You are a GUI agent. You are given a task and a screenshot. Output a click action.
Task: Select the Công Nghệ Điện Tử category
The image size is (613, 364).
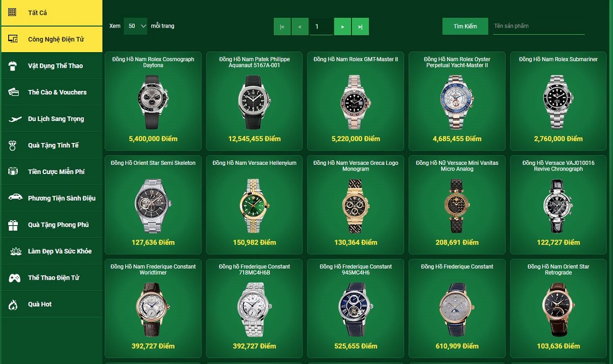(52, 39)
